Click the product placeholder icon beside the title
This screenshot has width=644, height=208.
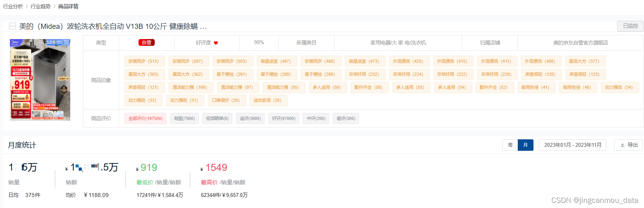(x=13, y=26)
